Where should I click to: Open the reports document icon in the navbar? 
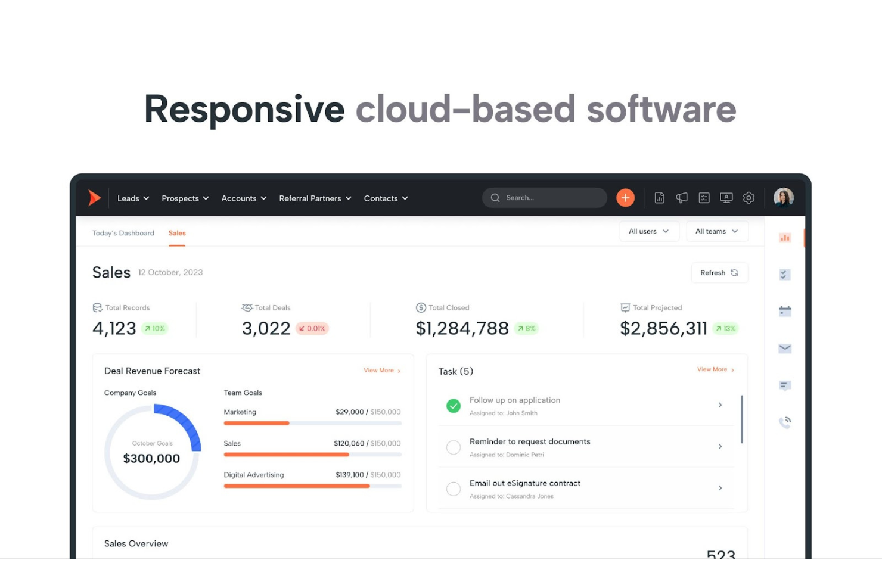tap(659, 197)
